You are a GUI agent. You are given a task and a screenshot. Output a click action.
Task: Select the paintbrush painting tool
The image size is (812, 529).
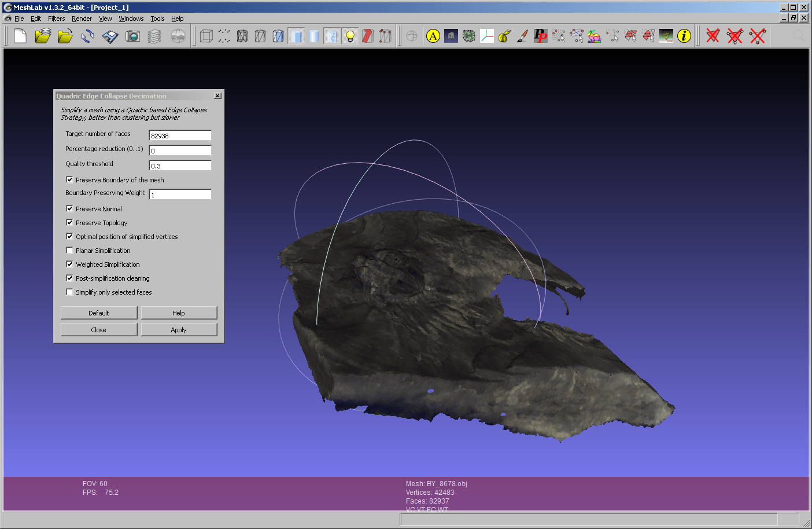[522, 36]
